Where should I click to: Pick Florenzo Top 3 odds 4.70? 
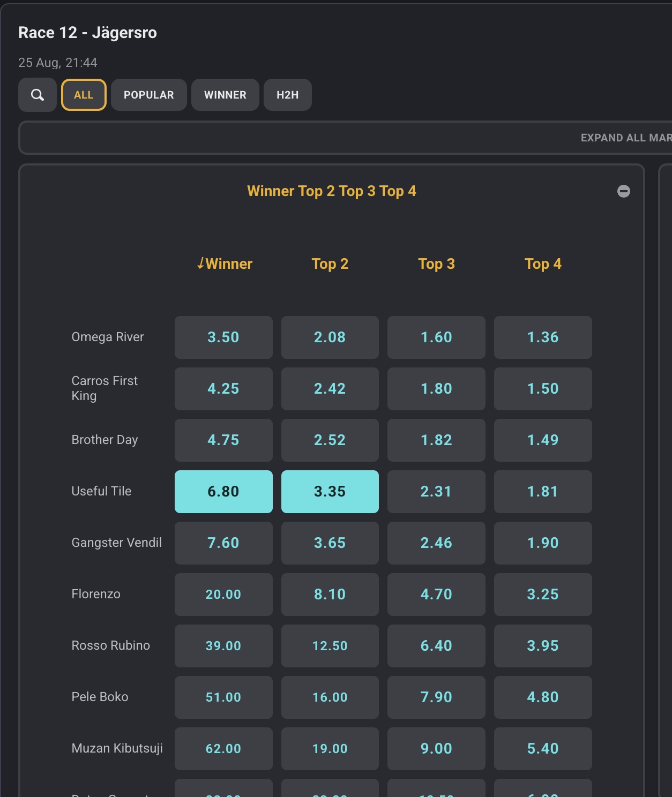point(436,595)
